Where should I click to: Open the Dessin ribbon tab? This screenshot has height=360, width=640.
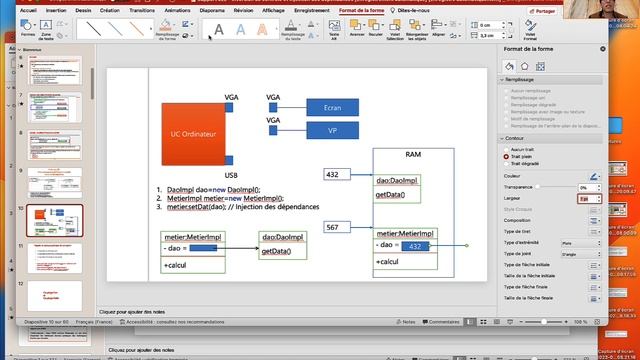83,10
